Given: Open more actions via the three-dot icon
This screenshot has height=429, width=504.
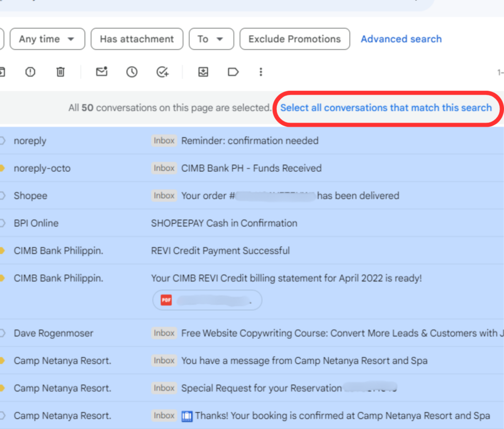Looking at the screenshot, I should click(261, 72).
